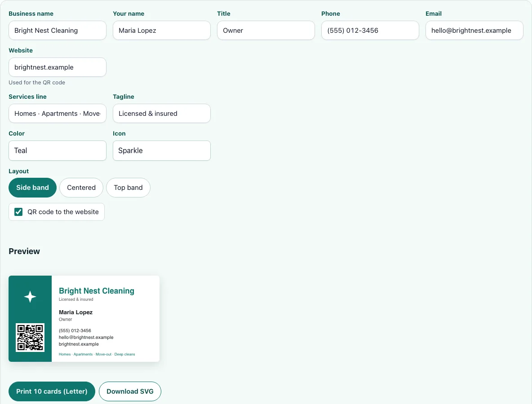Viewport: 532px width, 404px height.
Task: Toggle the QR code to the website checkbox
Action: [18, 212]
